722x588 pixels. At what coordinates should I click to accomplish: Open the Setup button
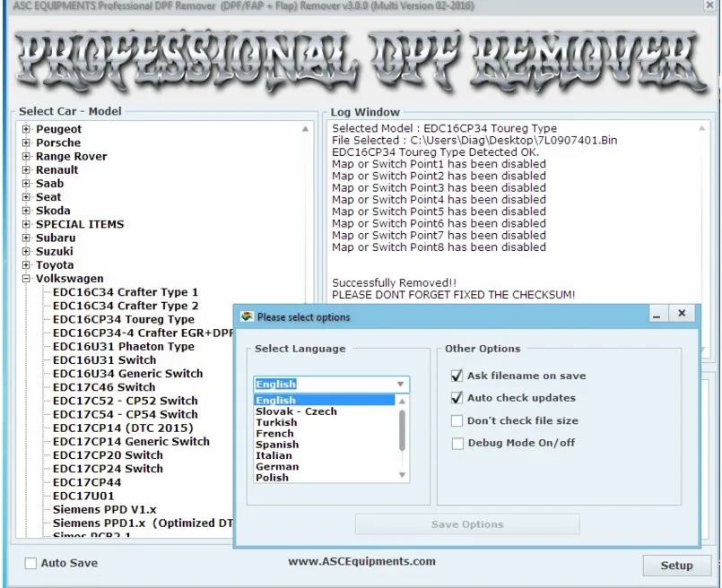pyautogui.click(x=676, y=566)
